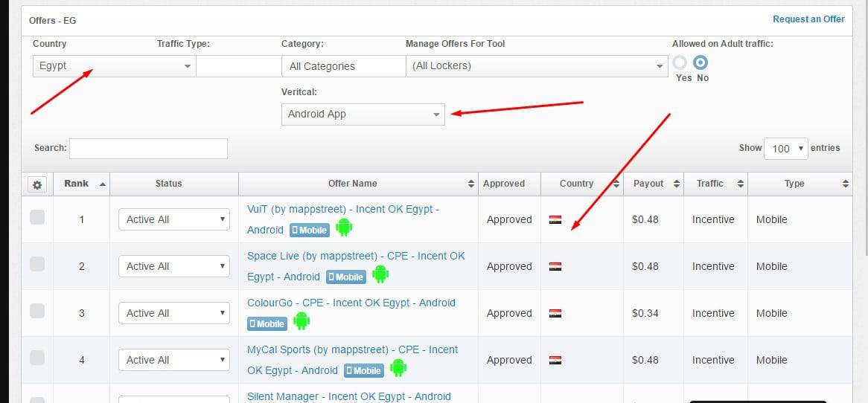The height and width of the screenshot is (403, 868).
Task: Click the Egypt flag icon in row 1
Action: pyautogui.click(x=555, y=220)
